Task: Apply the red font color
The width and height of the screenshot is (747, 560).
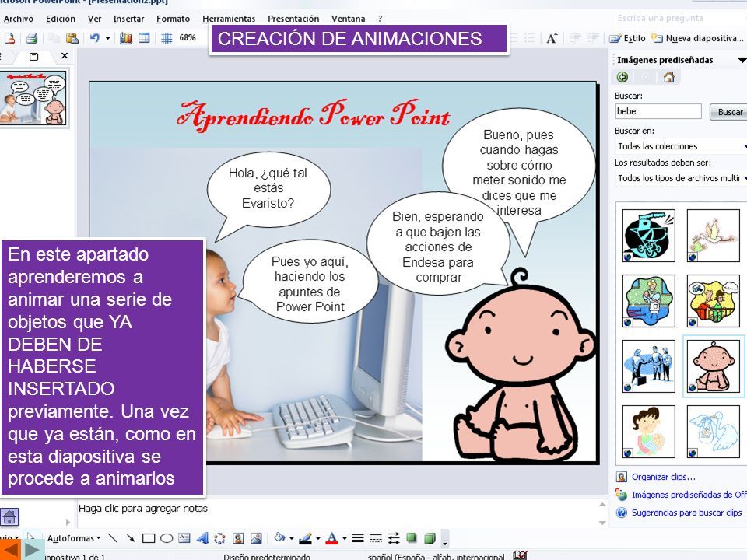Action: [332, 538]
